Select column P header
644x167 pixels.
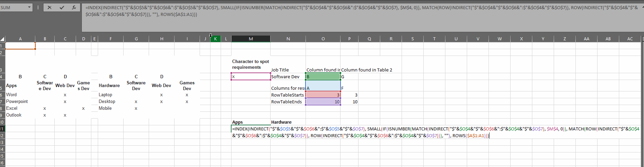click(x=349, y=39)
